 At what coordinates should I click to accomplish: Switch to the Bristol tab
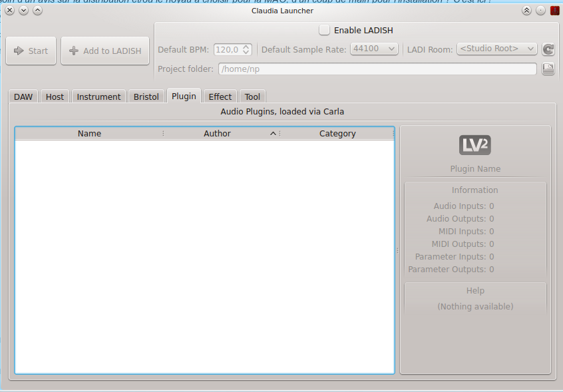(146, 97)
